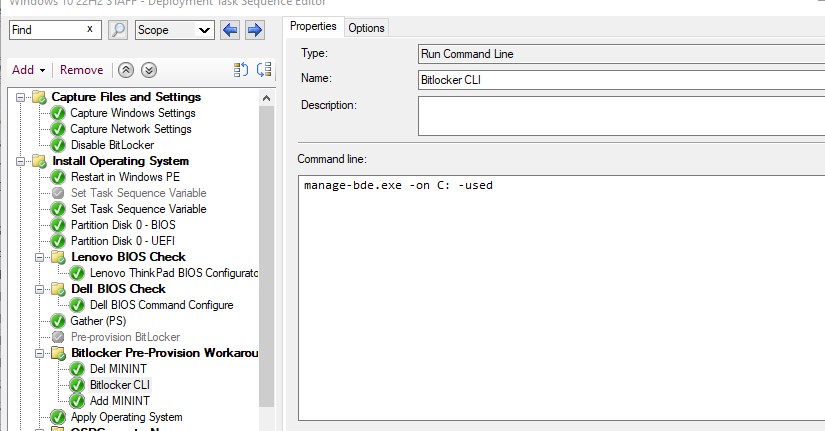This screenshot has width=825, height=431.
Task: Click the task sequence tree vertical scrollbar
Action: pos(266,250)
